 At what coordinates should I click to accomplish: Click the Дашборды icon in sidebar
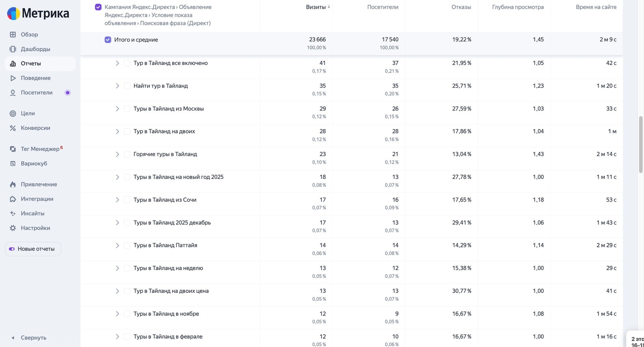pyautogui.click(x=13, y=49)
